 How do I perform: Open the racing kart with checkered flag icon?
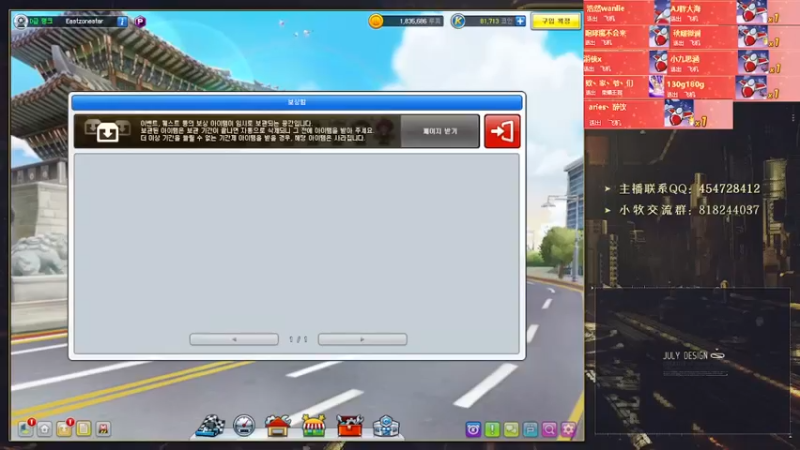tap(210, 426)
